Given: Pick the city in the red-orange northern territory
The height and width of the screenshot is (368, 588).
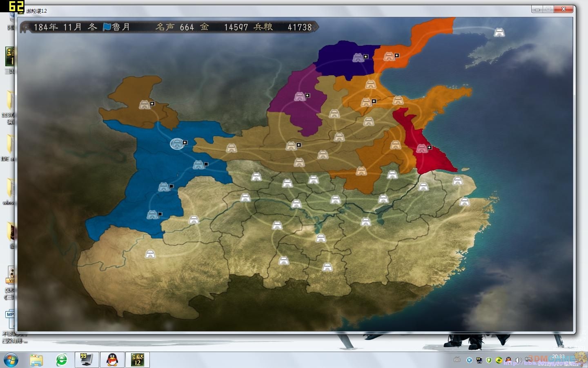Looking at the screenshot, I should [x=389, y=56].
